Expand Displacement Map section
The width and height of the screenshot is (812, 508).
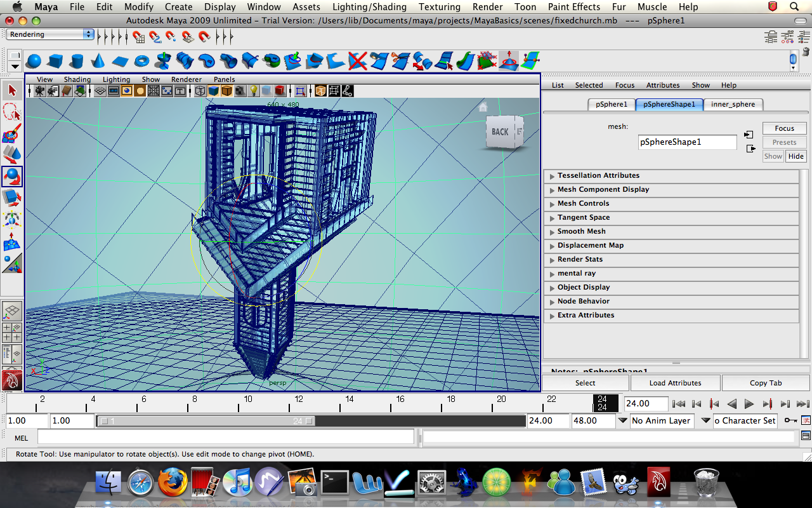tap(671, 246)
